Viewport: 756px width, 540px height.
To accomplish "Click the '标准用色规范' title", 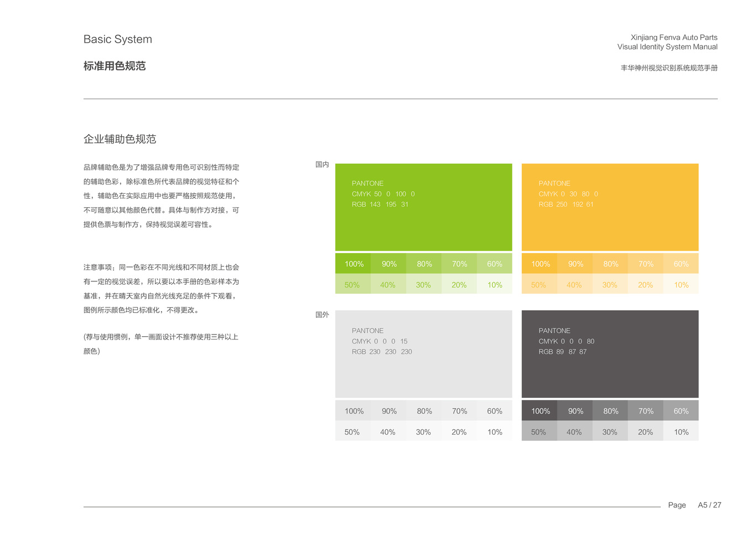I will tap(115, 66).
